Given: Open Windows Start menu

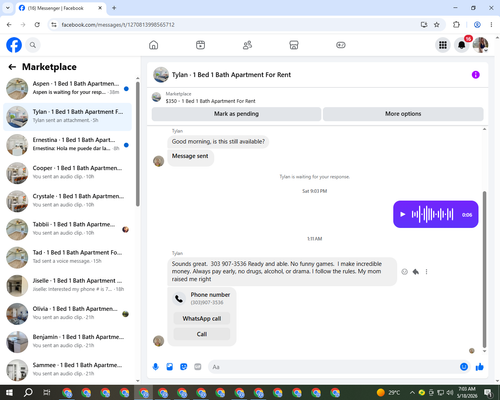Looking at the screenshot, I should coord(9,392).
